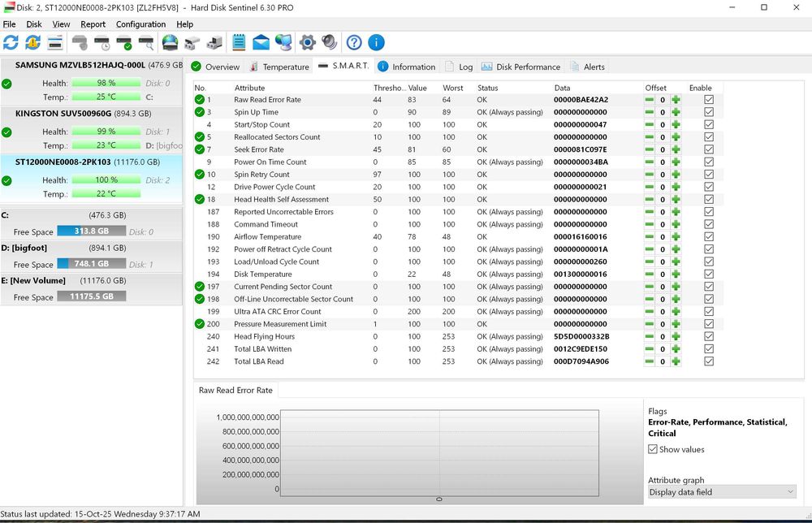Screen dimensions: 812x523
Task: Click the blue Refresh arrows toolbar icon
Action: (x=11, y=42)
